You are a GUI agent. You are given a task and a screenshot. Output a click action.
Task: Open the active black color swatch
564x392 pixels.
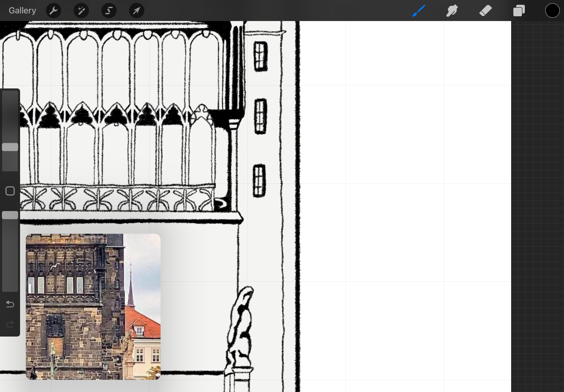(552, 11)
